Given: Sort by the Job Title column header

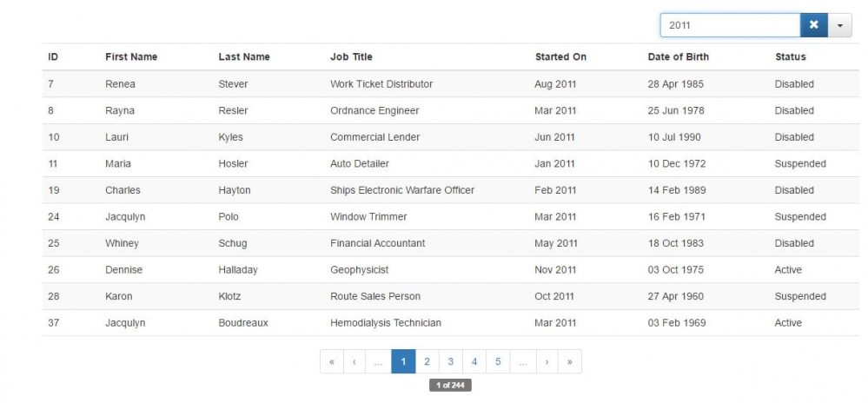Looking at the screenshot, I should point(351,57).
